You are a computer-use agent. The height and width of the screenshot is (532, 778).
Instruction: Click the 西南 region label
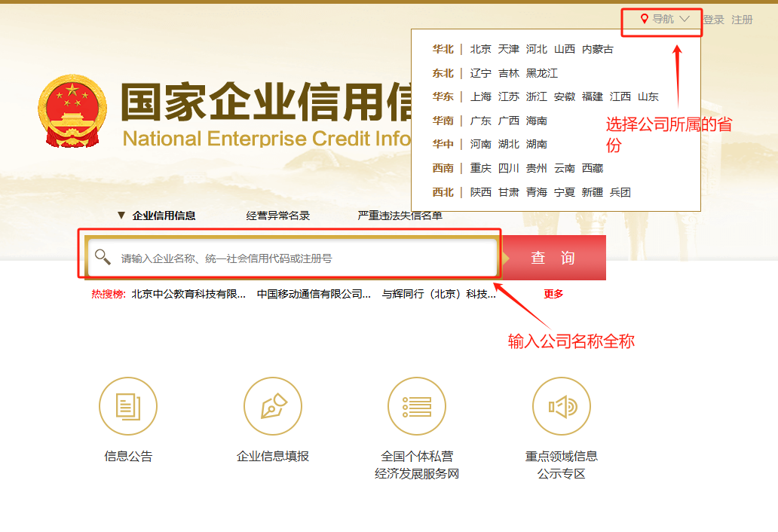[x=443, y=168]
